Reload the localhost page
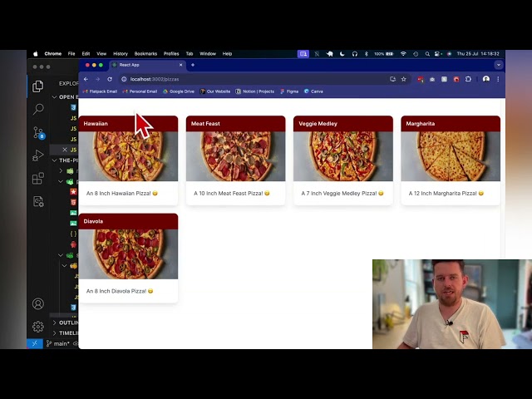Image resolution: width=532 pixels, height=399 pixels. click(110, 79)
